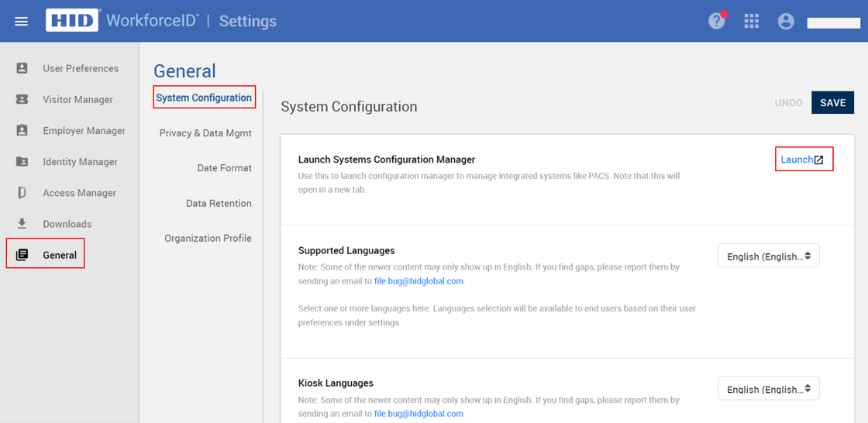Click the General page heading
Screen dimensions: 868x423
point(184,70)
